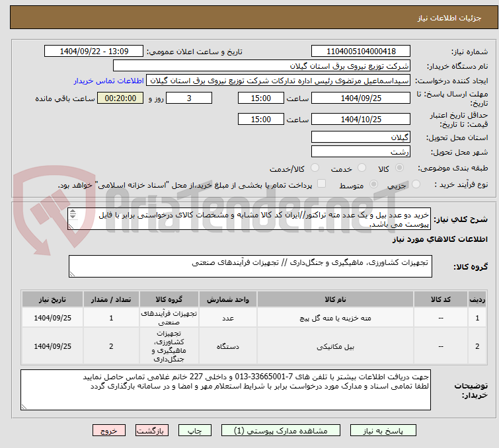This screenshot has width=499, height=448.
Task: Open buyer contact info link اطلاعات تماس خریدار
Action: coord(109,81)
